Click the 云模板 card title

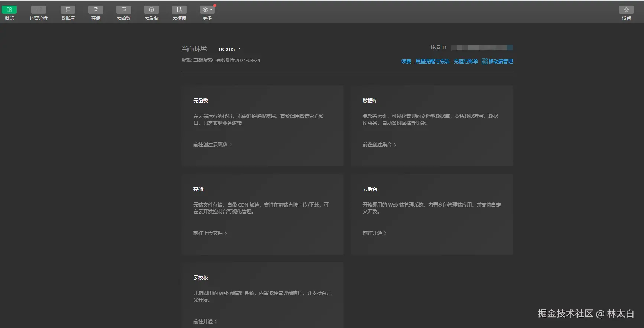coord(201,277)
